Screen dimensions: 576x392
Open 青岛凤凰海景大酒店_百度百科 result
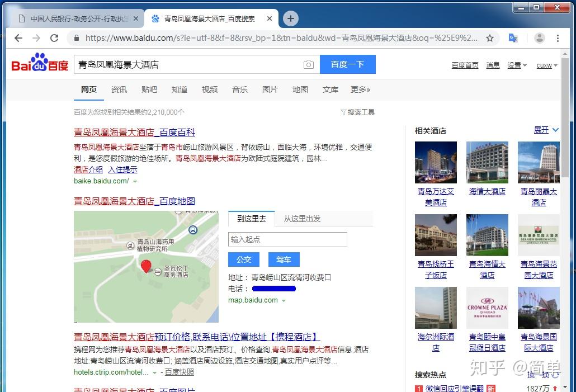(134, 133)
